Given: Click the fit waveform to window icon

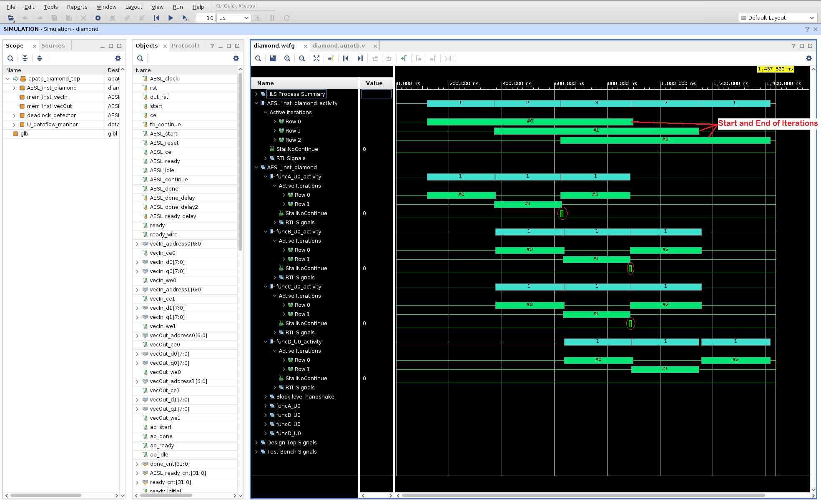Looking at the screenshot, I should point(316,59).
